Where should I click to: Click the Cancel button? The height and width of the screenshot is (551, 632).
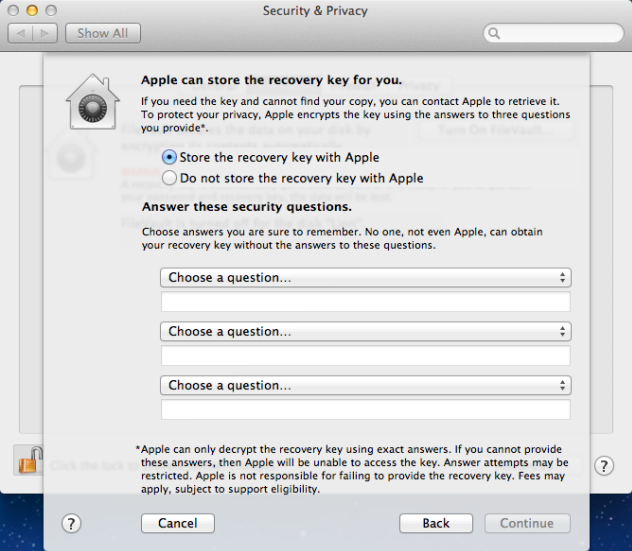[x=178, y=523]
